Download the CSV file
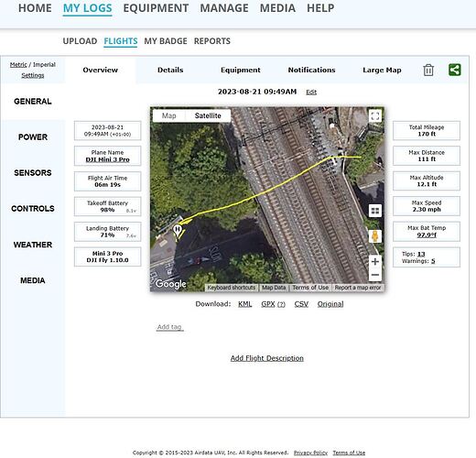The width and height of the screenshot is (476, 458). [x=301, y=304]
